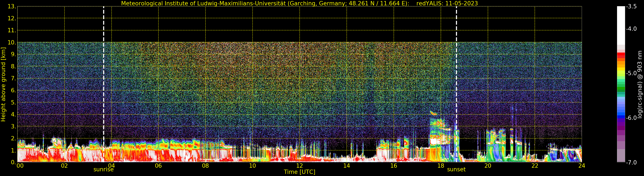Viewport: 644px width, 176px height.
Task: Click the 'sunset' label under the time axis
Action: tap(456, 170)
